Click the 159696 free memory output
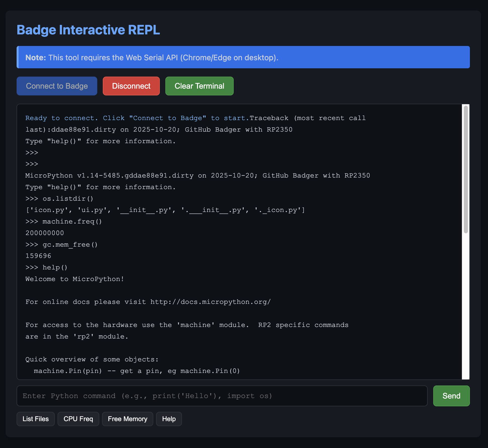488x448 pixels. tap(38, 256)
